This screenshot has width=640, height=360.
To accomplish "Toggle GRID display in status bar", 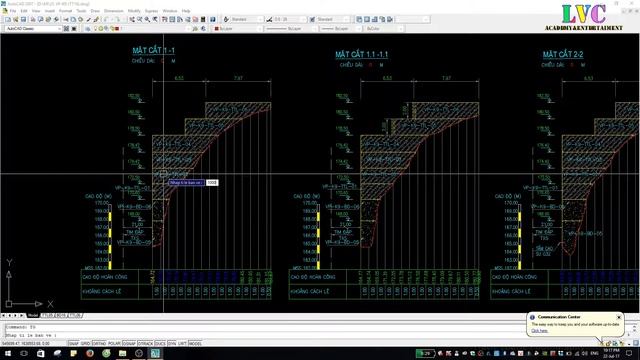I will (x=85, y=343).
